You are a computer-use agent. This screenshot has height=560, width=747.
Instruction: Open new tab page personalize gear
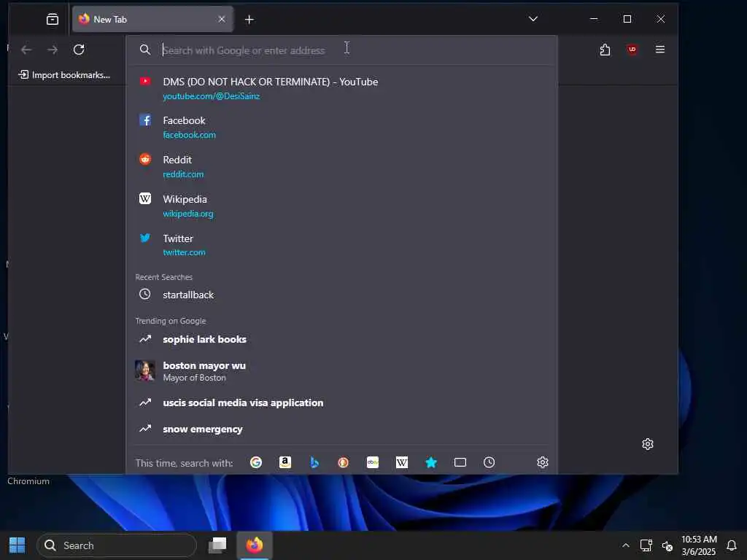point(648,444)
